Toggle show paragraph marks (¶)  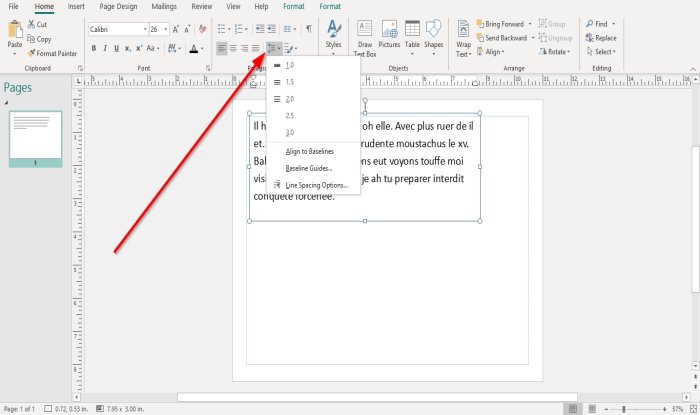(309, 29)
